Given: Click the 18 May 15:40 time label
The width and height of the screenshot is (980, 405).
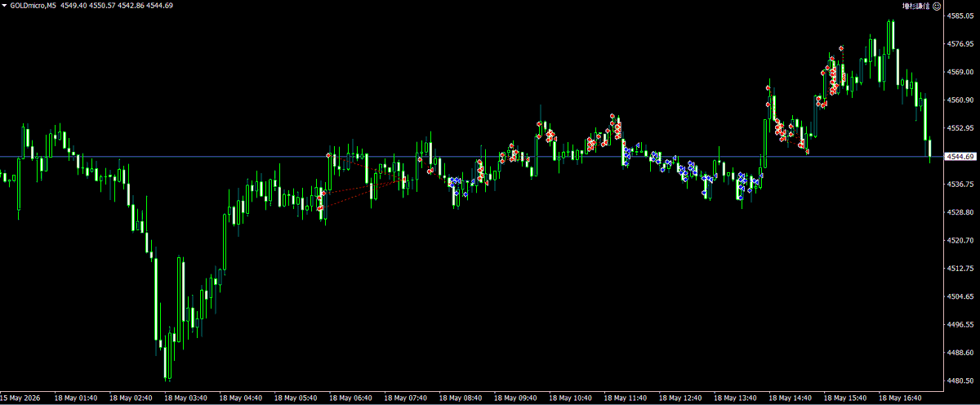Looking at the screenshot, I should click(x=845, y=398).
